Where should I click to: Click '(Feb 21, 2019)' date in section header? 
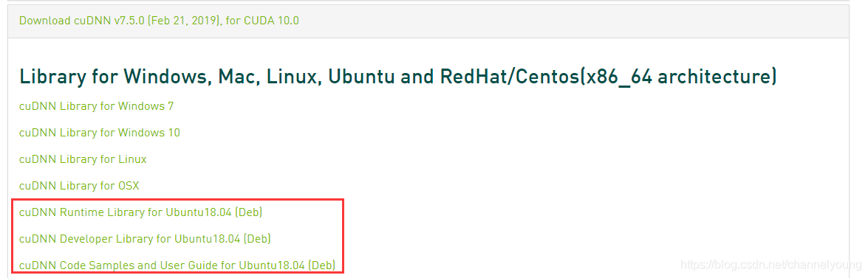click(183, 21)
